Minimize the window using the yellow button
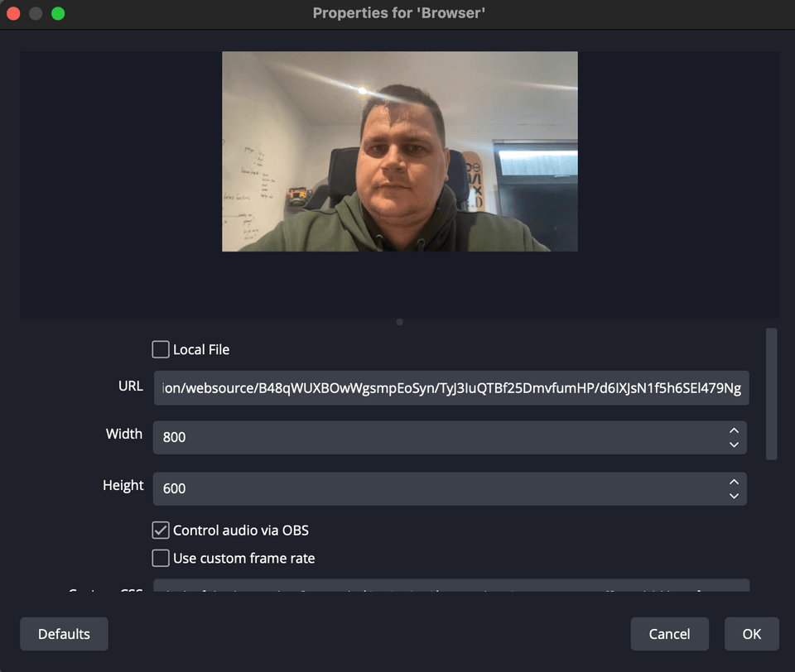The image size is (795, 672). [x=36, y=13]
